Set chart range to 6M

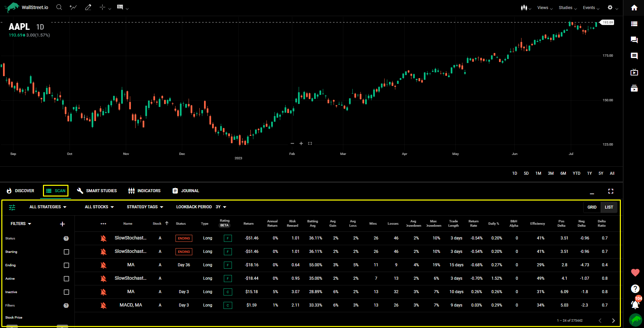(563, 173)
